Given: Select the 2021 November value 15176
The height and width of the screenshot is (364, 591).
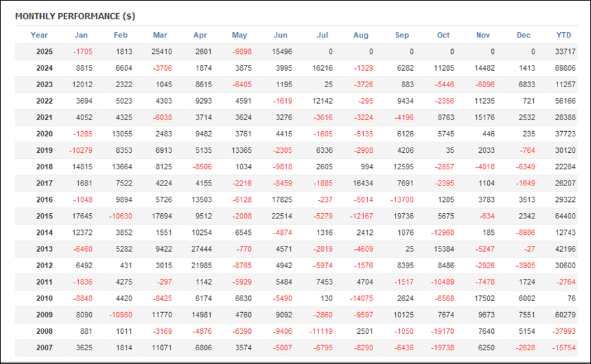Looking at the screenshot, I should pyautogui.click(x=485, y=117).
